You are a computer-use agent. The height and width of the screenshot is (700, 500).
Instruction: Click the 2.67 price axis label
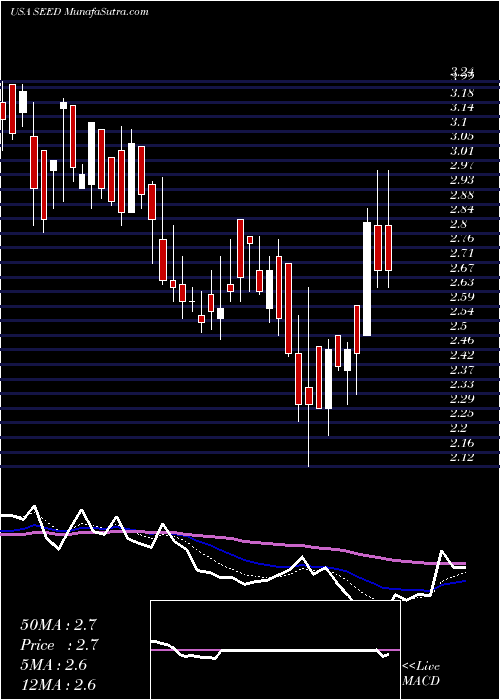[462, 268]
